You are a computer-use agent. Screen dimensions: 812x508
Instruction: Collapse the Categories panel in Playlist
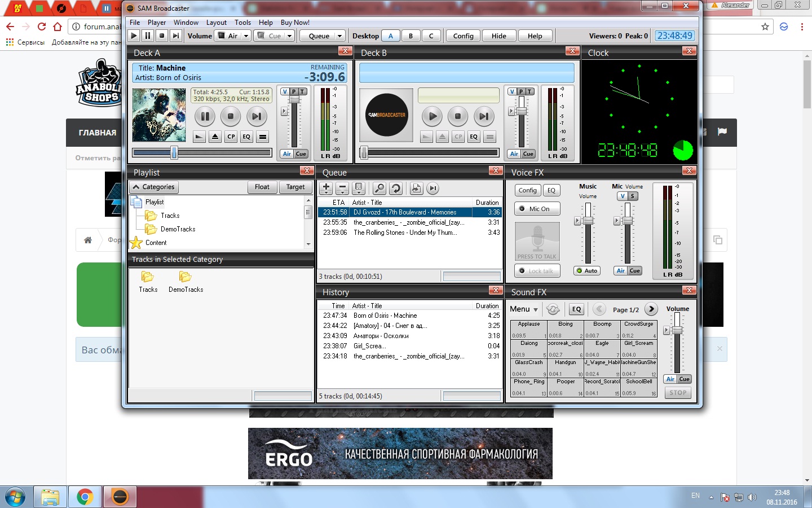154,187
